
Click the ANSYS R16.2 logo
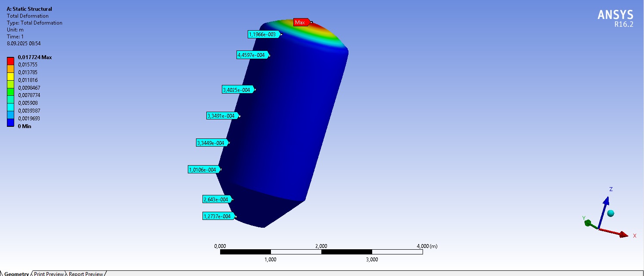click(x=615, y=18)
